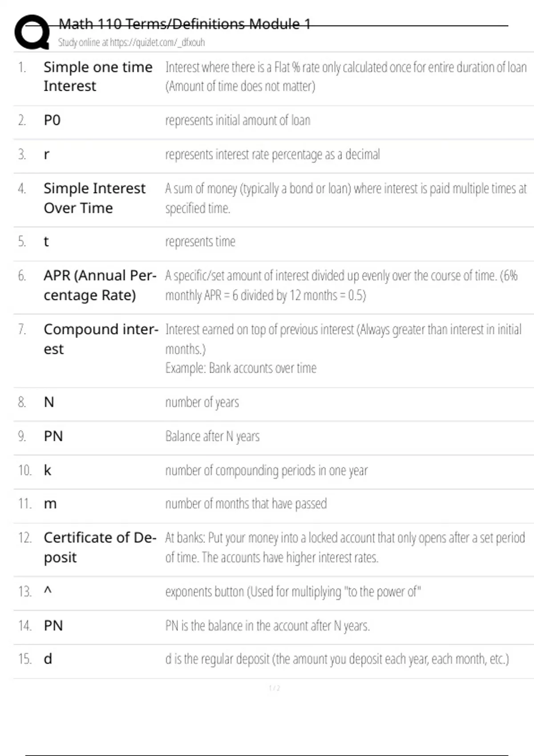Click the 'exponents button' definition text
This screenshot has width=534, height=756.
coord(293,591)
